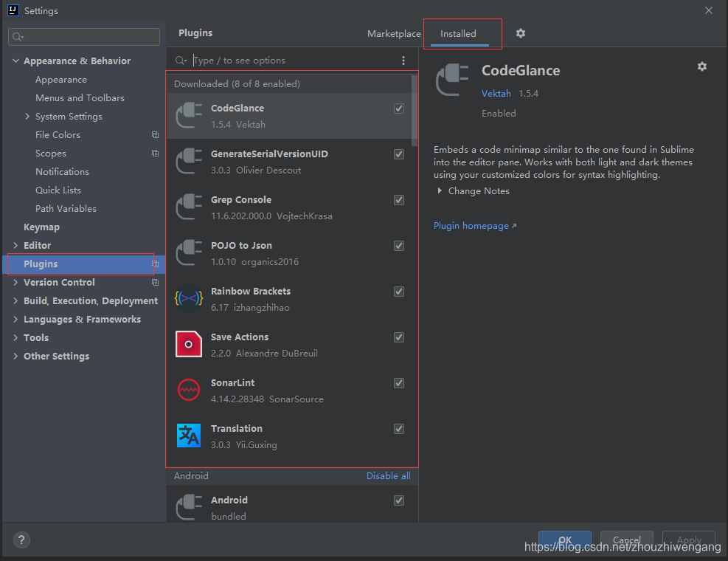Toggle the Translation plugin checkbox
Image resolution: width=728 pixels, height=561 pixels.
click(x=399, y=429)
